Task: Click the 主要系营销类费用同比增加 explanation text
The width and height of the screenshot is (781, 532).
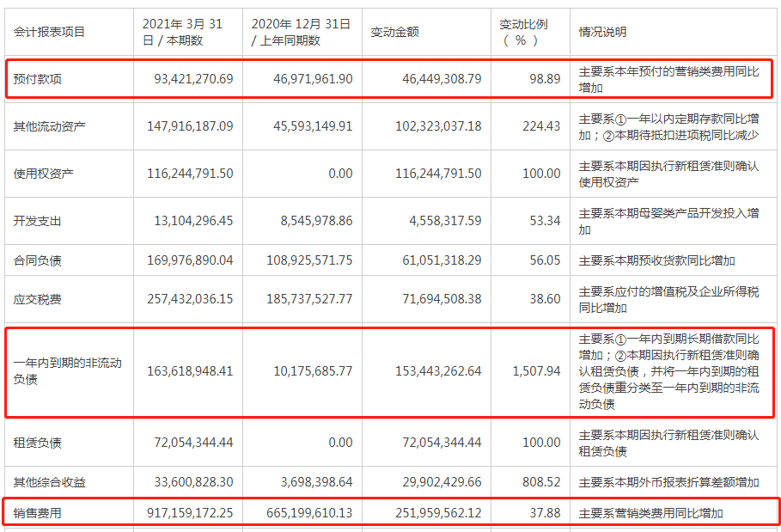Action: pyautogui.click(x=650, y=512)
